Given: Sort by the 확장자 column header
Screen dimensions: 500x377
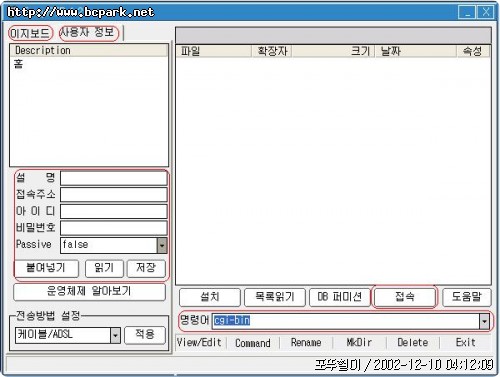Looking at the screenshot, I should coord(272,51).
